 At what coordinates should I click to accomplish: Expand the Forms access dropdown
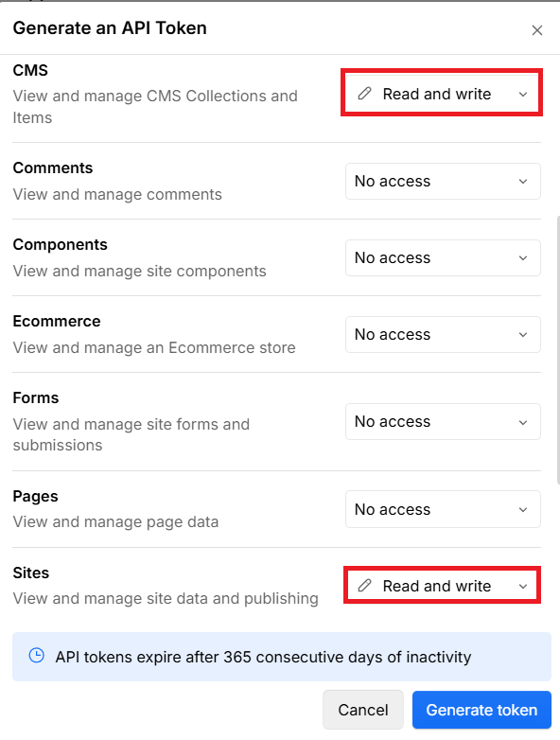(443, 421)
